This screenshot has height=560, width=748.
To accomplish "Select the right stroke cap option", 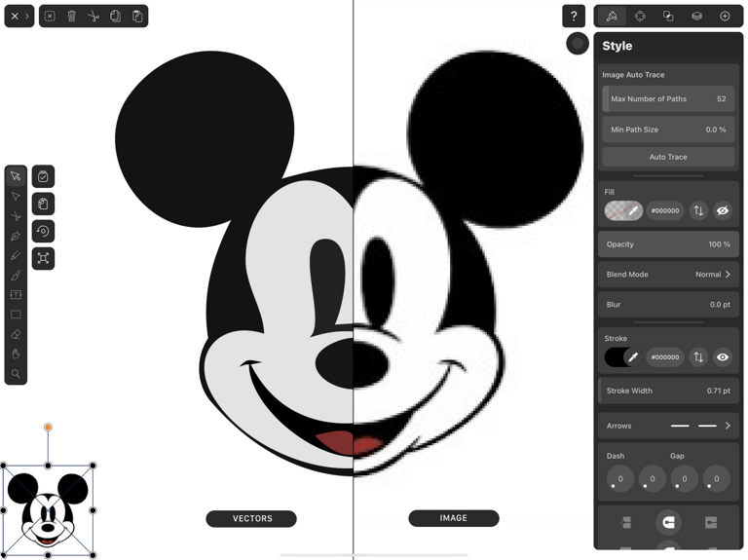I will pyautogui.click(x=711, y=522).
